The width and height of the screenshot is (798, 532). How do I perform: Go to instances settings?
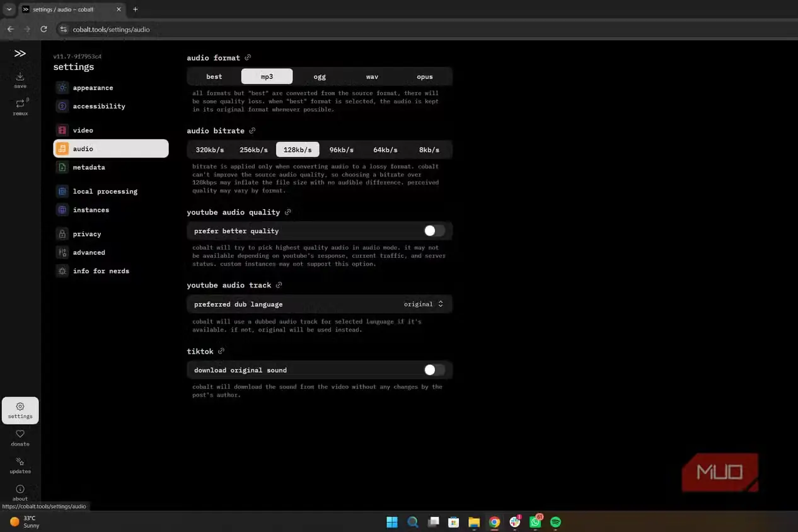pyautogui.click(x=111, y=209)
